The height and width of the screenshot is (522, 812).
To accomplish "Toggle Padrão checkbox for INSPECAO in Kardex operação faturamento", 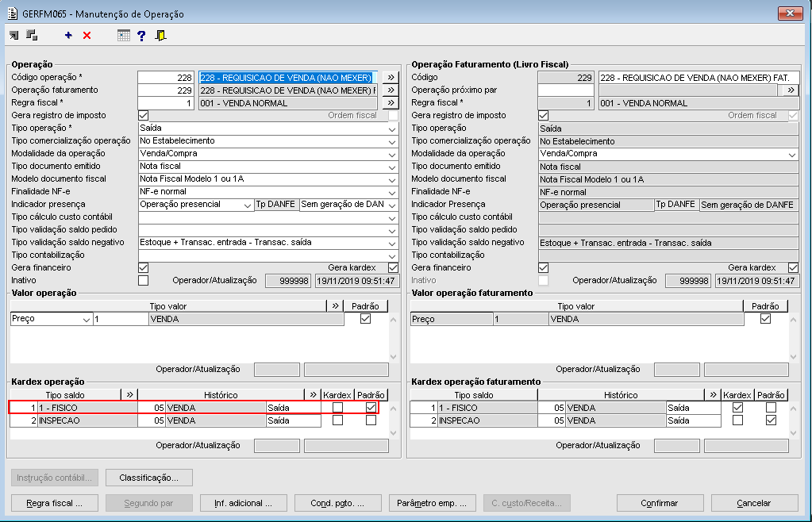I will [x=771, y=420].
